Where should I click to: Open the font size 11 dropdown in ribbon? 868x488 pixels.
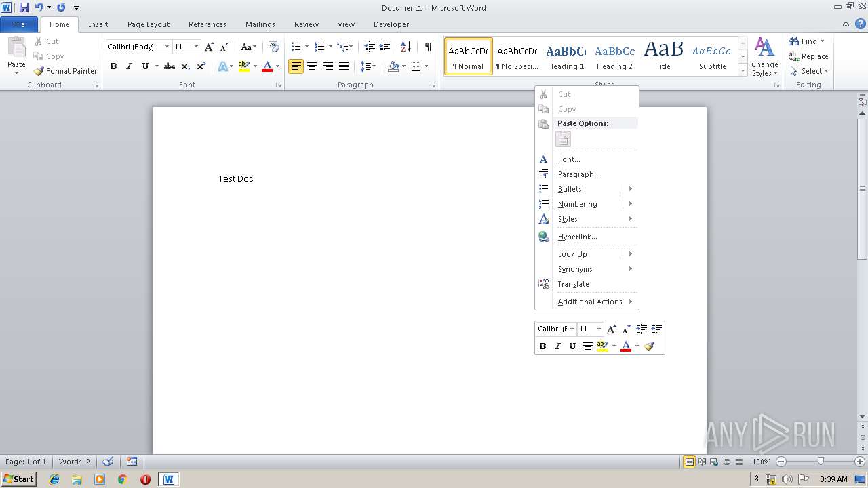[x=197, y=47]
